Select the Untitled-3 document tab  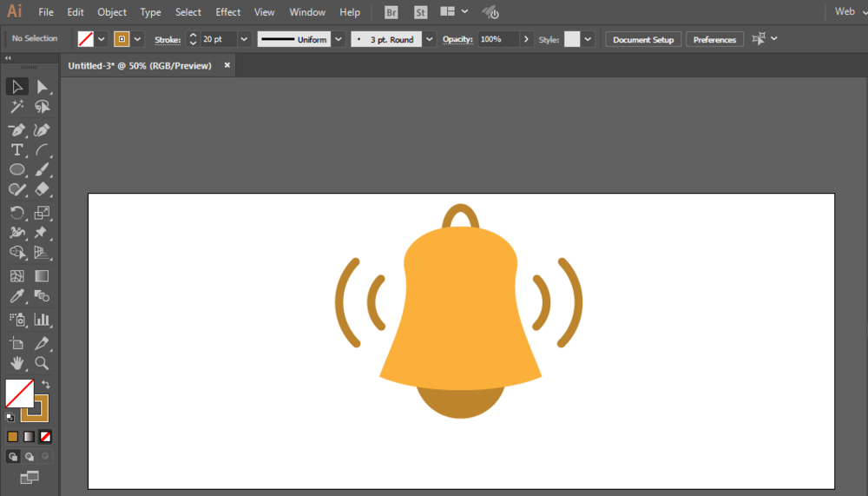click(140, 65)
